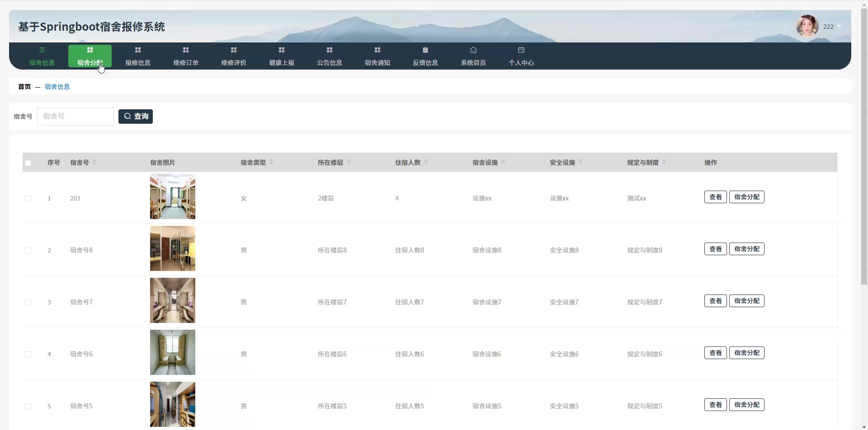Toggle the select-all checkbox in table header
868x430 pixels.
point(28,163)
